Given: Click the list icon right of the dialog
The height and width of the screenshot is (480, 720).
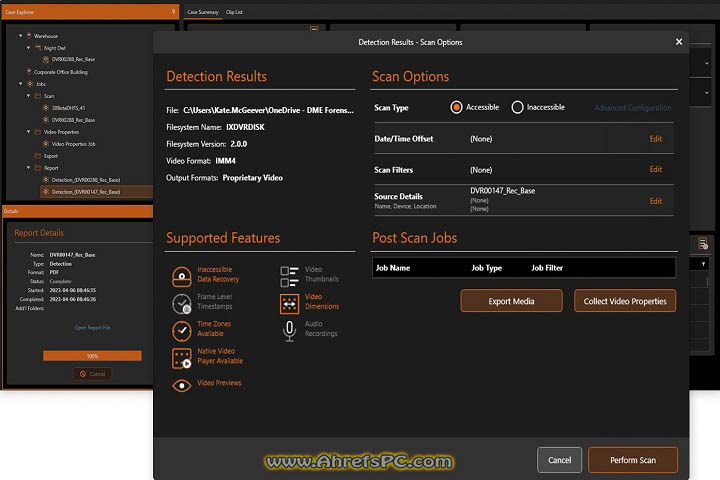Looking at the screenshot, I should 703,243.
